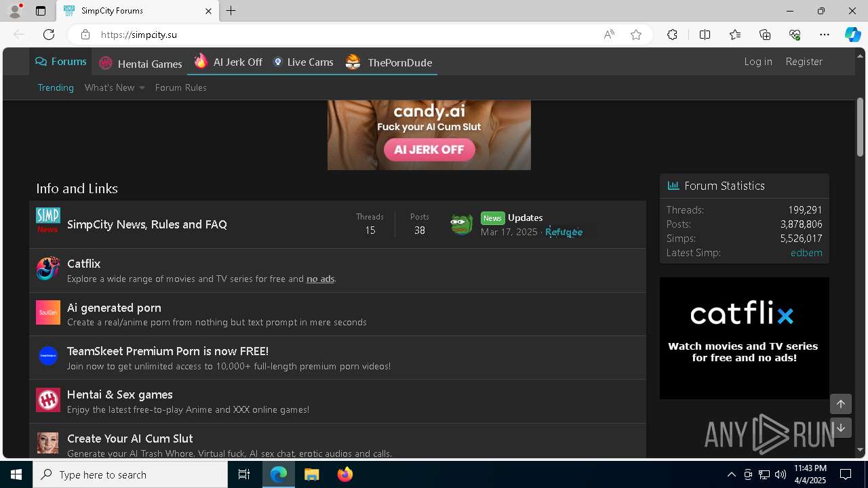Open the Catflix forum link
868x488 pixels.
pos(84,264)
